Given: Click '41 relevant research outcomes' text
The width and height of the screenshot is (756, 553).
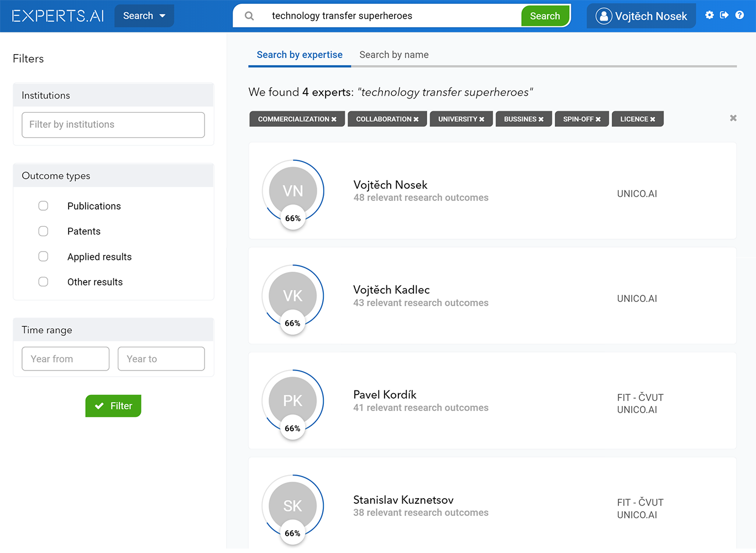Looking at the screenshot, I should coord(421,408).
